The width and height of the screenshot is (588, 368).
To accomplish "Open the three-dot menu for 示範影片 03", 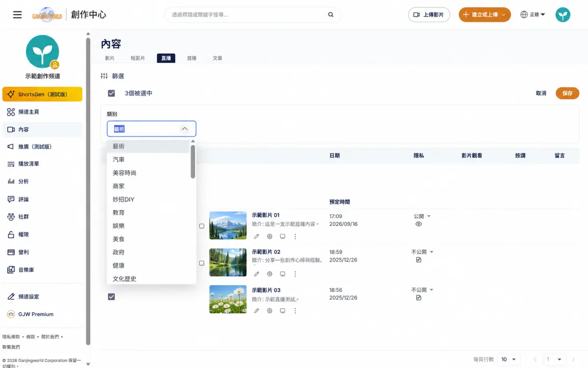I will pyautogui.click(x=295, y=311).
